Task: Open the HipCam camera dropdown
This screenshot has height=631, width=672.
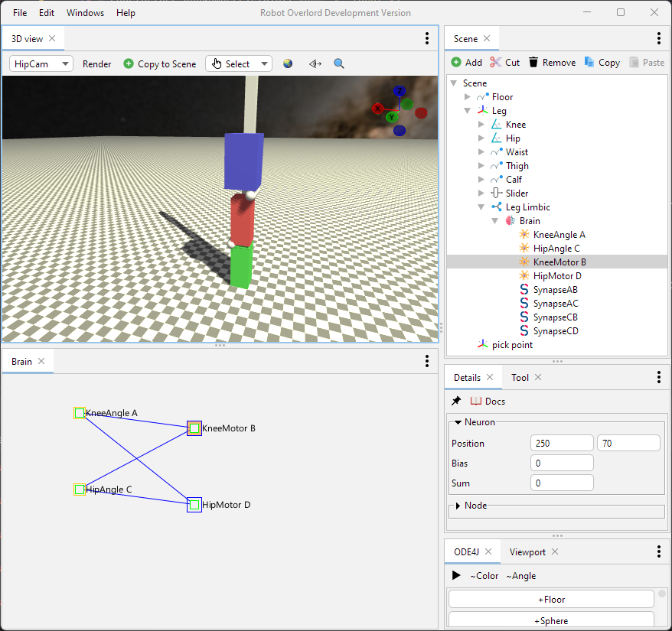Action: point(41,63)
